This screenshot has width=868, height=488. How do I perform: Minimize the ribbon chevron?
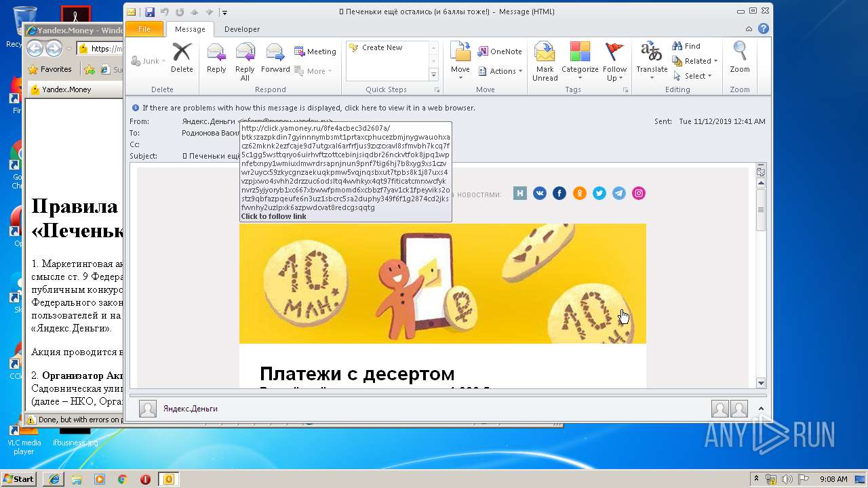click(x=749, y=29)
